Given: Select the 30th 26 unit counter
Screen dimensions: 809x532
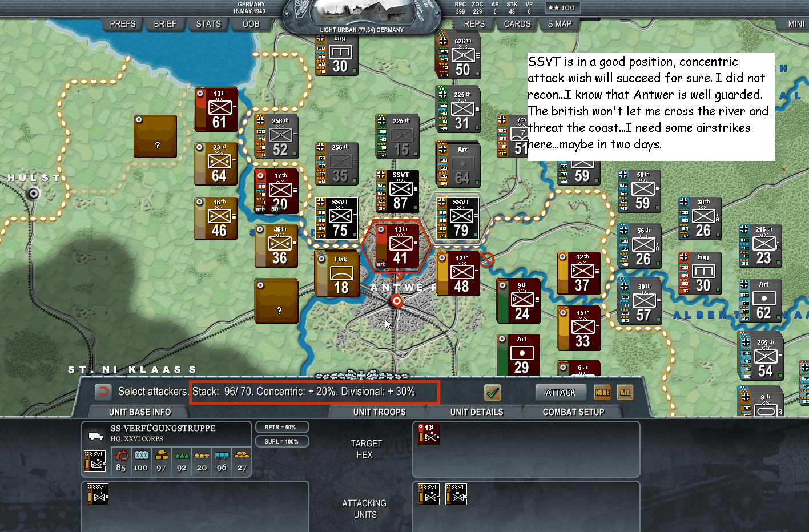Looking at the screenshot, I should [x=700, y=219].
